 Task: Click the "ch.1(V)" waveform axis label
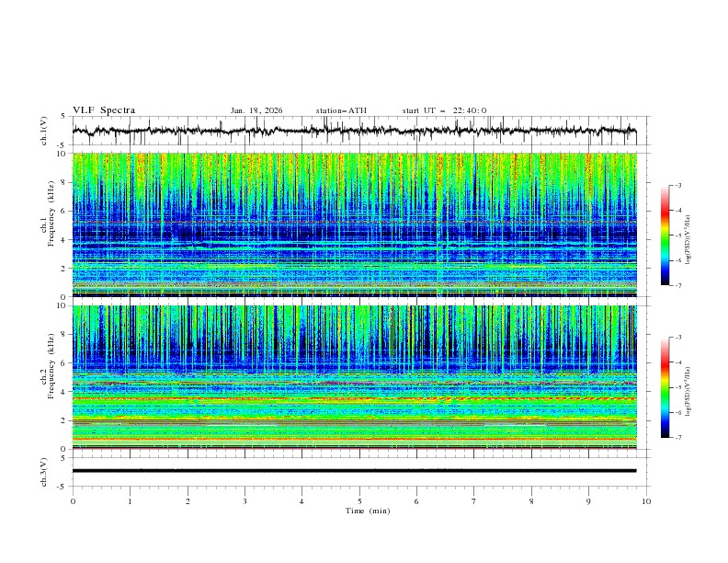pyautogui.click(x=44, y=131)
